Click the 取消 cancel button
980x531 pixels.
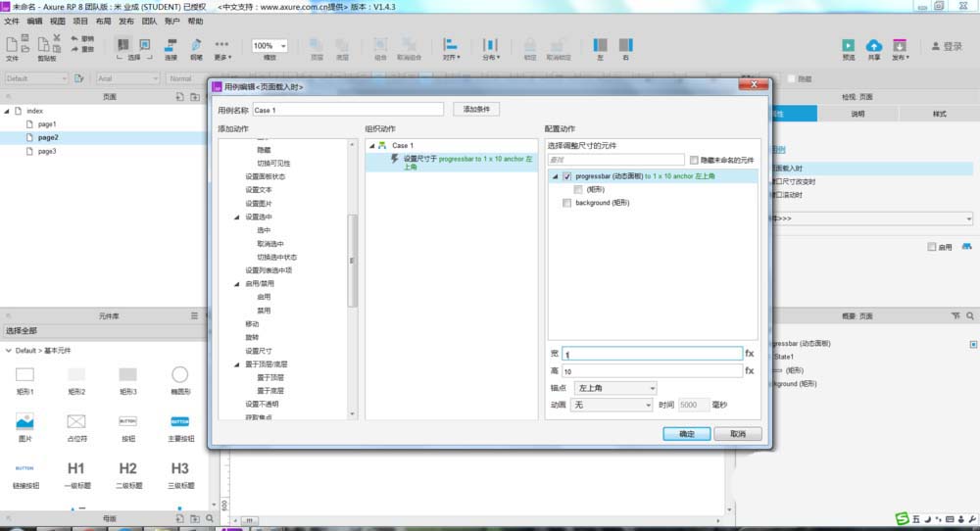click(x=738, y=434)
